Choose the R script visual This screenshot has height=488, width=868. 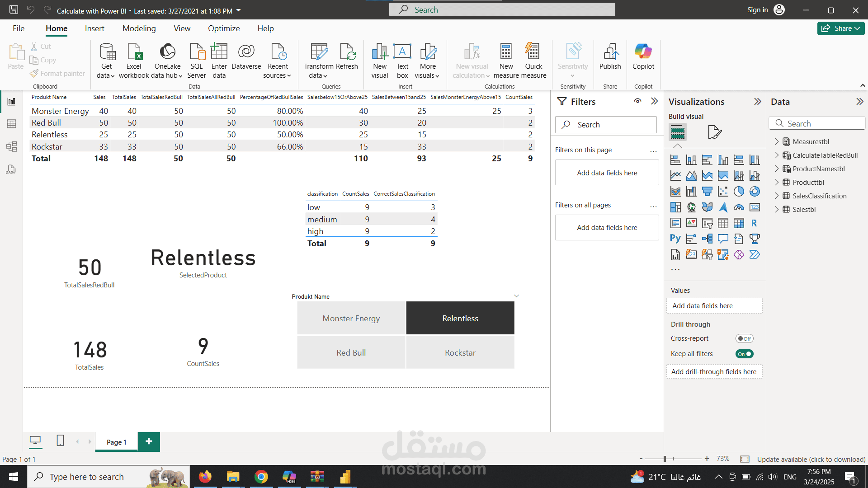(x=755, y=223)
